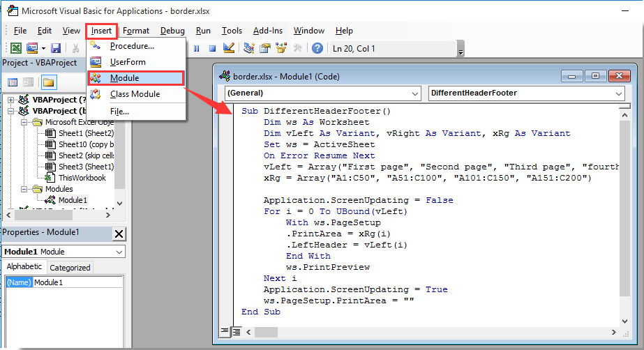Select Module from the Insert menu
Image resolution: width=644 pixels, height=350 pixels.
pyautogui.click(x=124, y=78)
